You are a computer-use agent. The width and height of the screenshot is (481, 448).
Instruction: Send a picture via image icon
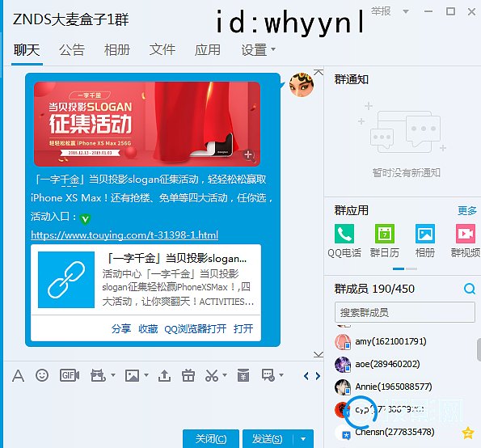coord(132,375)
